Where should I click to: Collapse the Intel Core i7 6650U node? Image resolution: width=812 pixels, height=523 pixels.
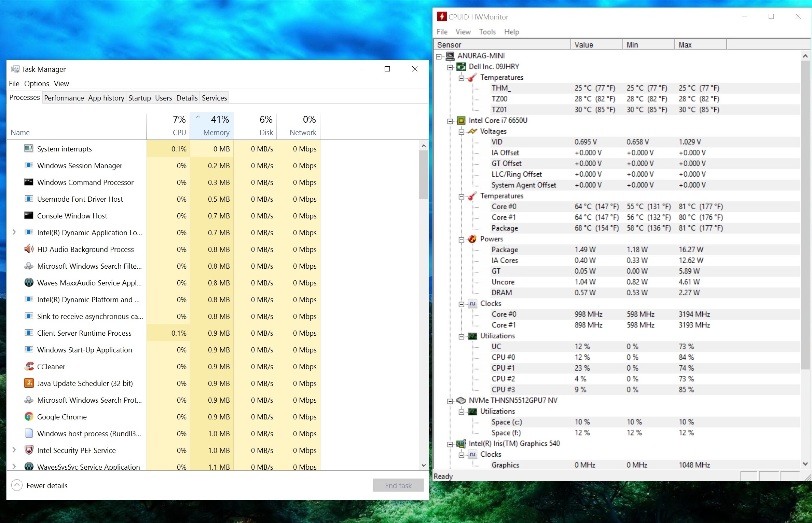[450, 121]
